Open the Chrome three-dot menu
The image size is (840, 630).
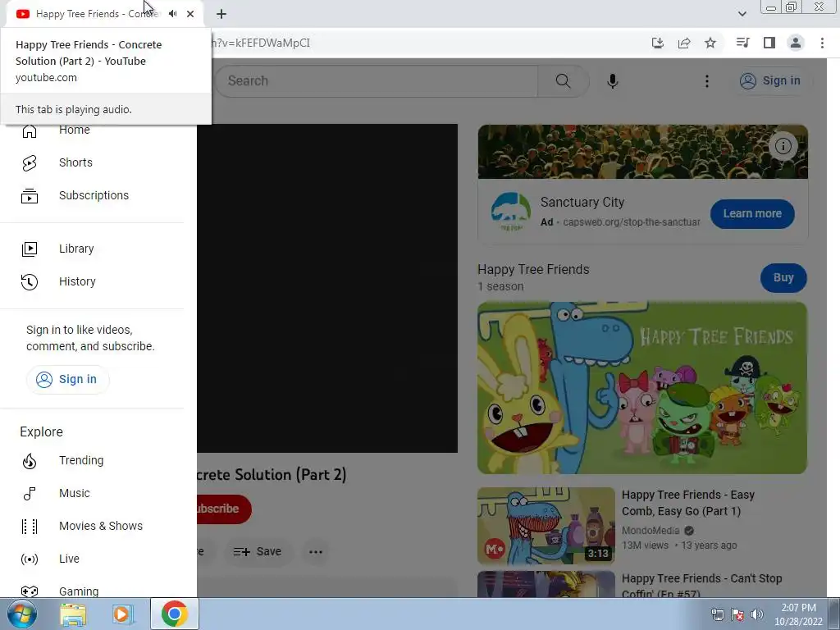coord(822,43)
